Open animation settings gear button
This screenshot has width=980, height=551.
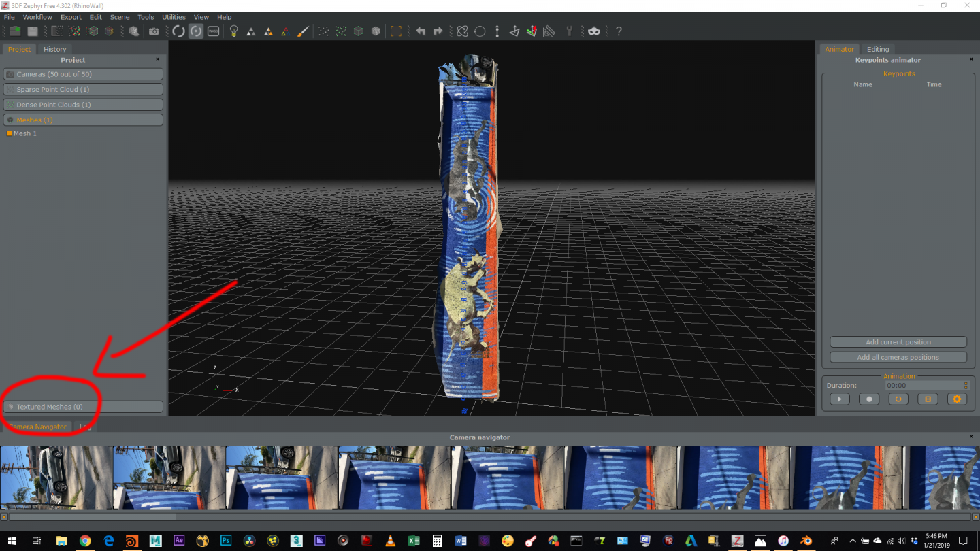pyautogui.click(x=957, y=399)
